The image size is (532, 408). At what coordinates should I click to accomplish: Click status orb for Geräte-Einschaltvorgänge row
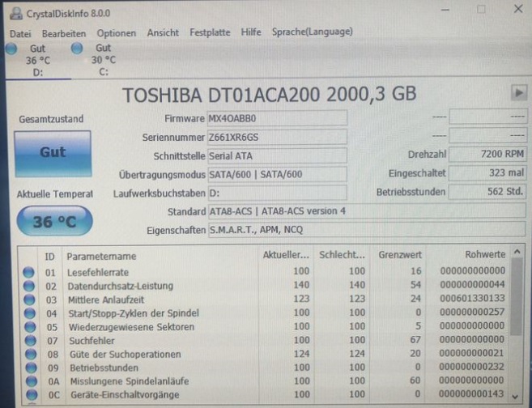pyautogui.click(x=32, y=394)
